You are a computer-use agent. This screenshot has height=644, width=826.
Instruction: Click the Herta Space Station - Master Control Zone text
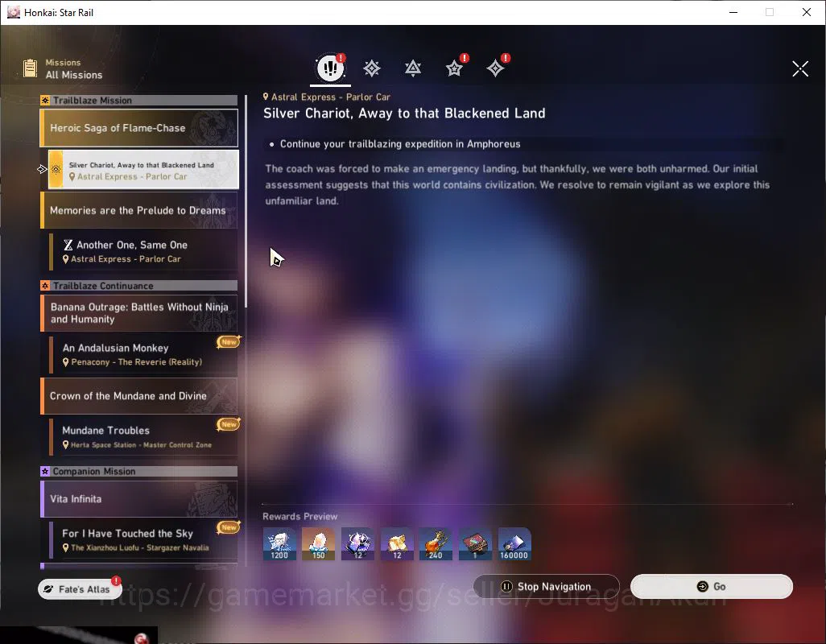pos(141,445)
